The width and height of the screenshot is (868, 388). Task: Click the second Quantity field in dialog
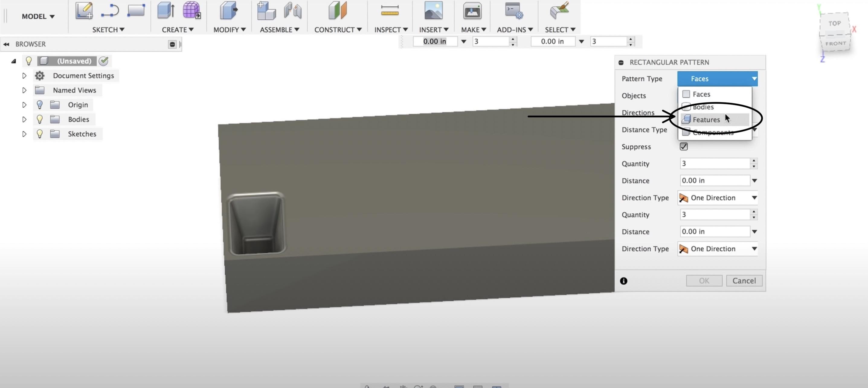tap(715, 214)
